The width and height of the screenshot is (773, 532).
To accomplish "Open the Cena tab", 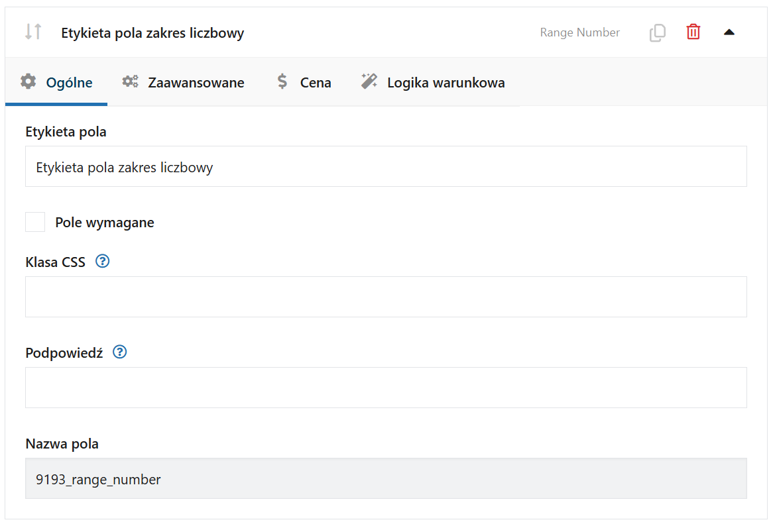I will coord(315,83).
